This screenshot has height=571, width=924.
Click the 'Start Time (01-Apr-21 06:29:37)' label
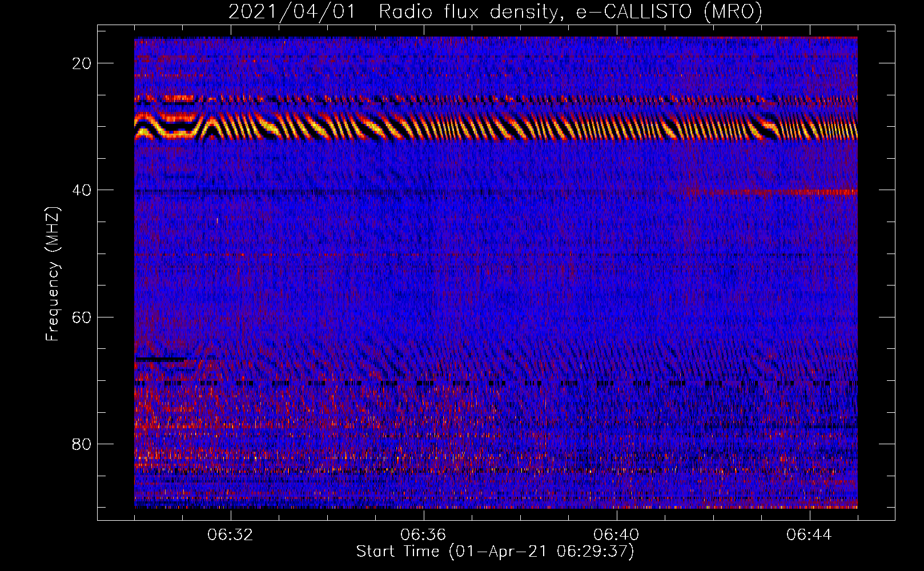coord(495,552)
